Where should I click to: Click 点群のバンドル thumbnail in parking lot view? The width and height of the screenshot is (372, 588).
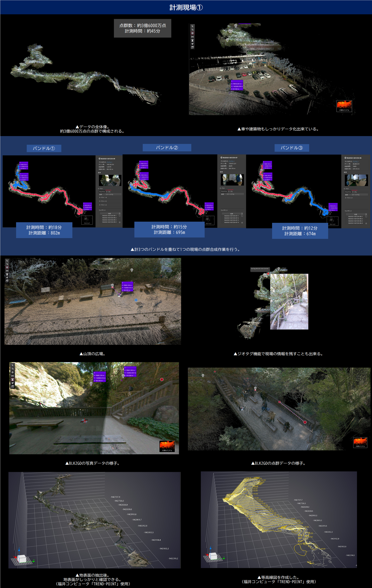point(344,106)
